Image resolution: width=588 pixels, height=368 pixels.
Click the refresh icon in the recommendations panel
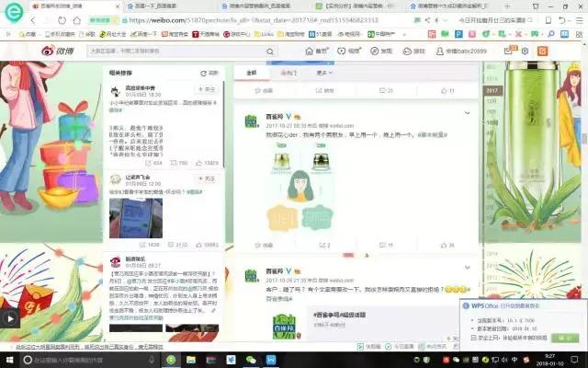pos(203,74)
